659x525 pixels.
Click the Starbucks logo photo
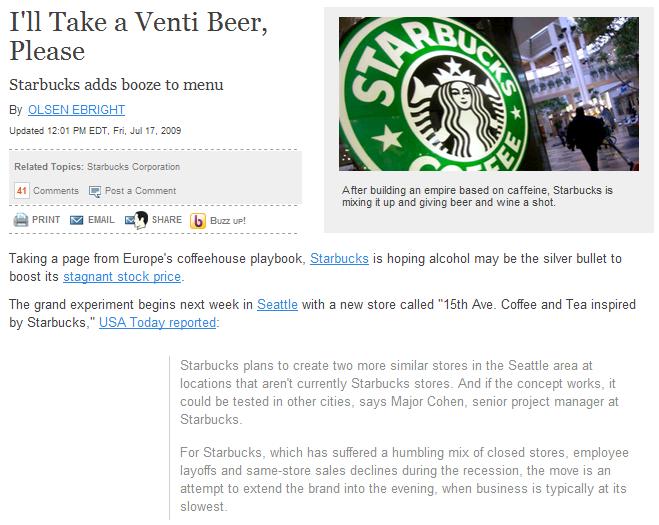coord(489,94)
